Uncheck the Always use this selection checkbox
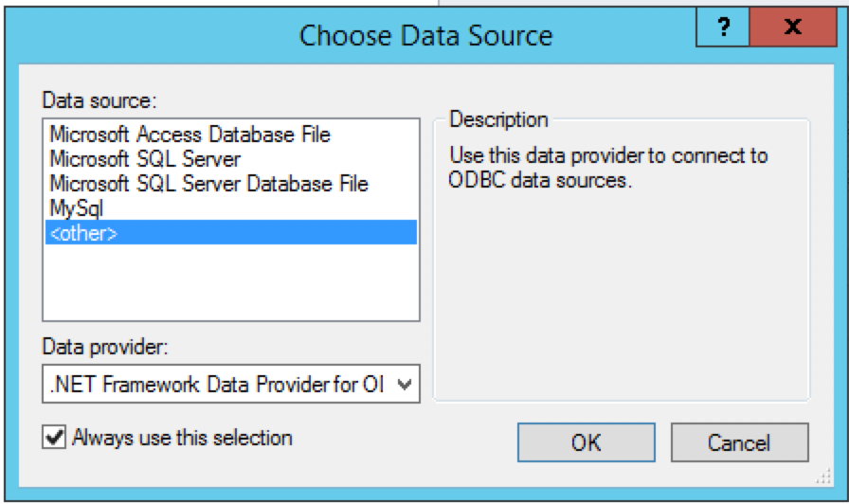 coord(54,437)
